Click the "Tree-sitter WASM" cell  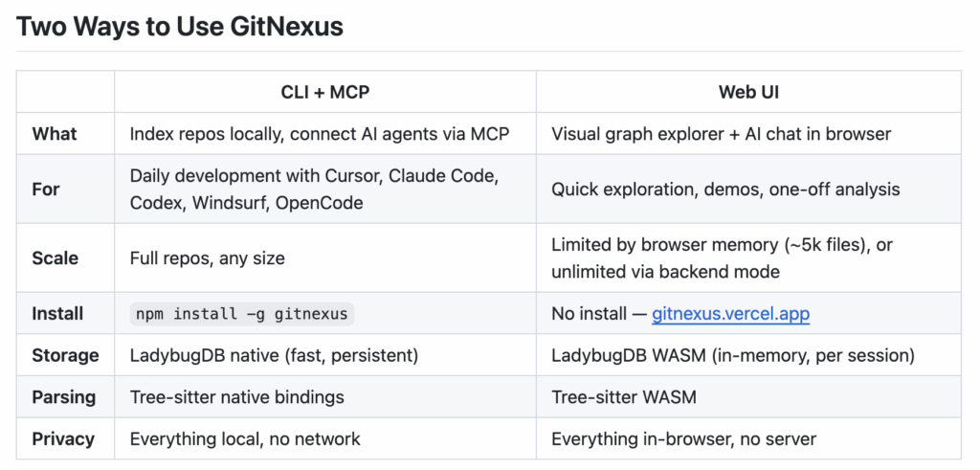point(622,396)
